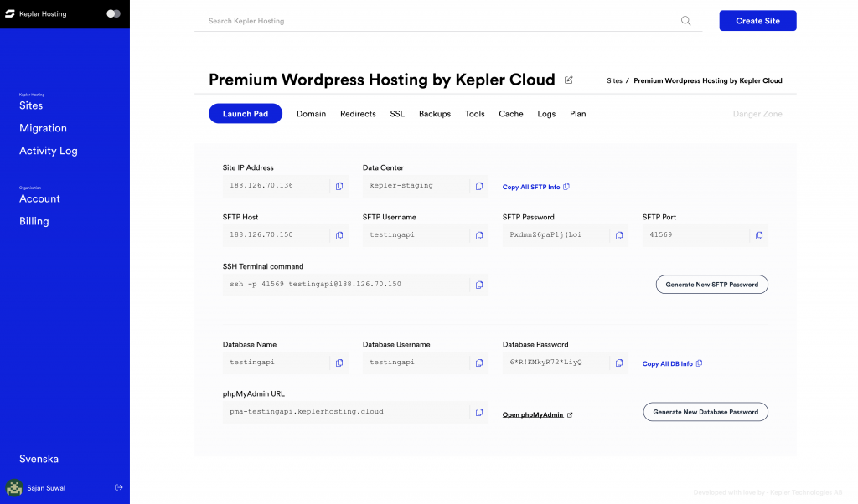Open Billing in the sidebar
The image size is (858, 504).
[x=34, y=221]
